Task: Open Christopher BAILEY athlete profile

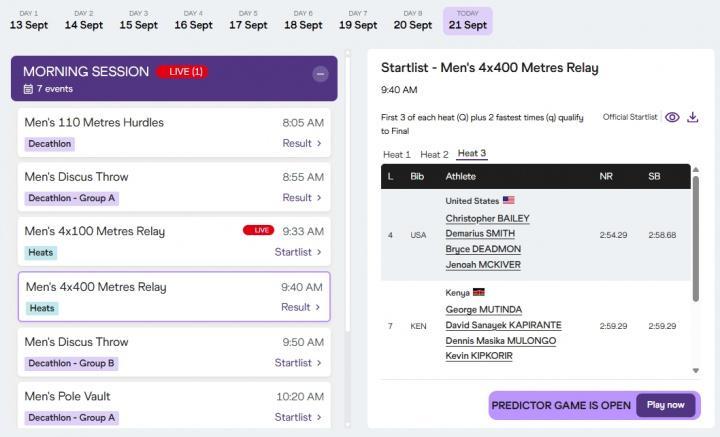Action: pyautogui.click(x=487, y=218)
